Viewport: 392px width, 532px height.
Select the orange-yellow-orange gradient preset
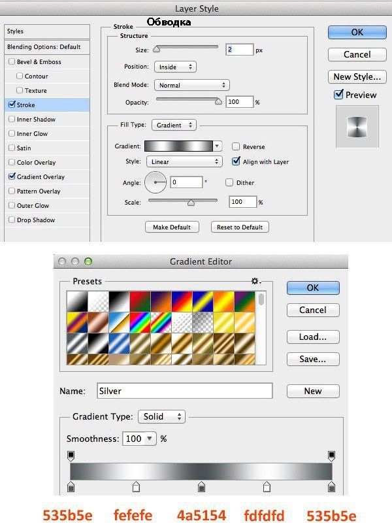point(224,301)
